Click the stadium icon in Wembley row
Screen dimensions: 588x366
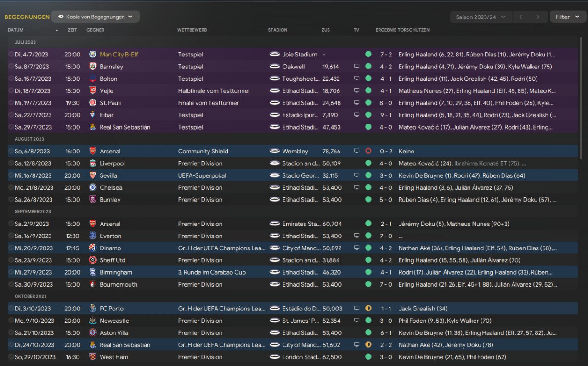coord(275,151)
